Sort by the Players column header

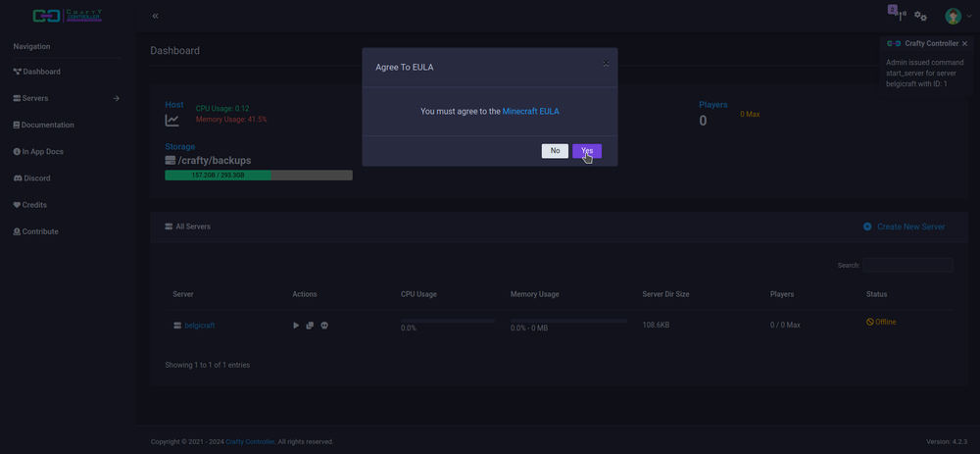(782, 294)
